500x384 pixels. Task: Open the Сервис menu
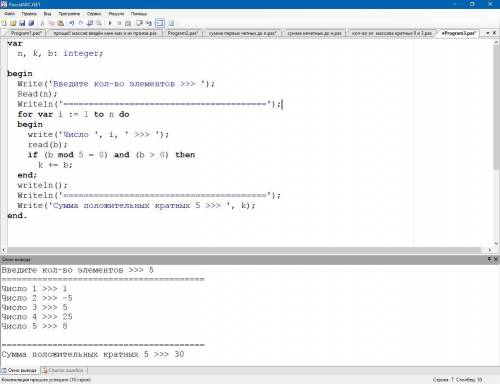tap(94, 14)
